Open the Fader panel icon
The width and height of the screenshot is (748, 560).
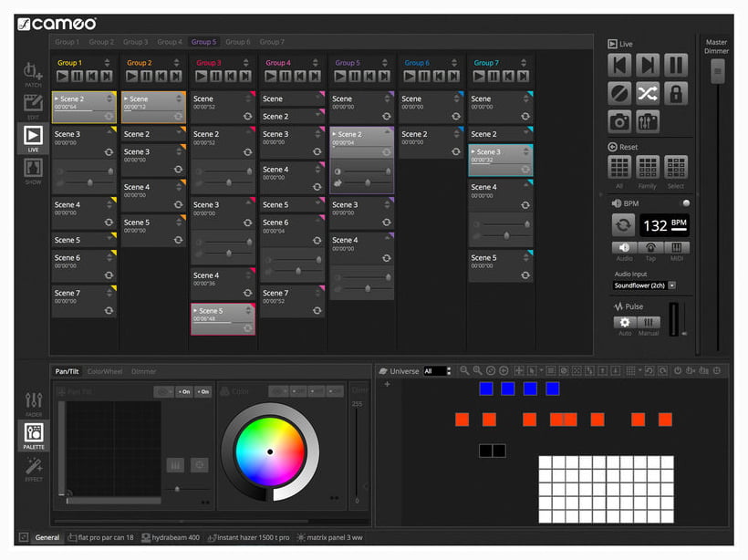34,401
